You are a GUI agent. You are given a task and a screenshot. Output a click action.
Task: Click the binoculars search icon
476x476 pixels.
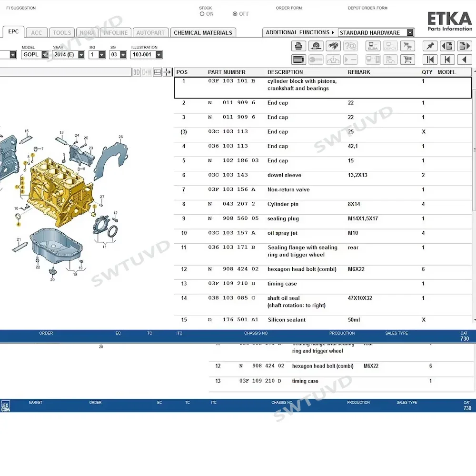[x=333, y=46]
